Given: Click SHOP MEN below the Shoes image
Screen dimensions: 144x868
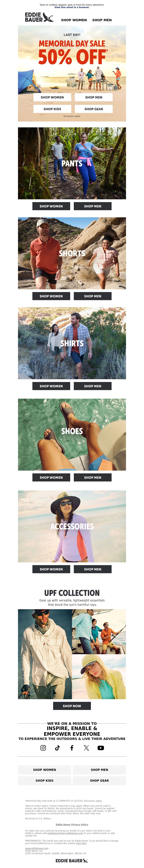Looking at the screenshot, I should tap(93, 477).
